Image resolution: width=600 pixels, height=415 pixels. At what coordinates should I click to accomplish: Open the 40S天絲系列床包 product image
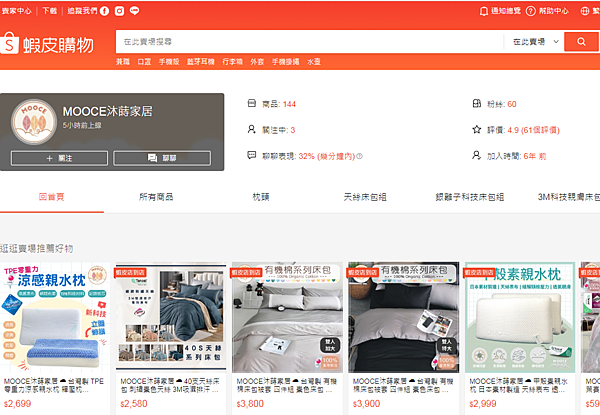pos(171,317)
